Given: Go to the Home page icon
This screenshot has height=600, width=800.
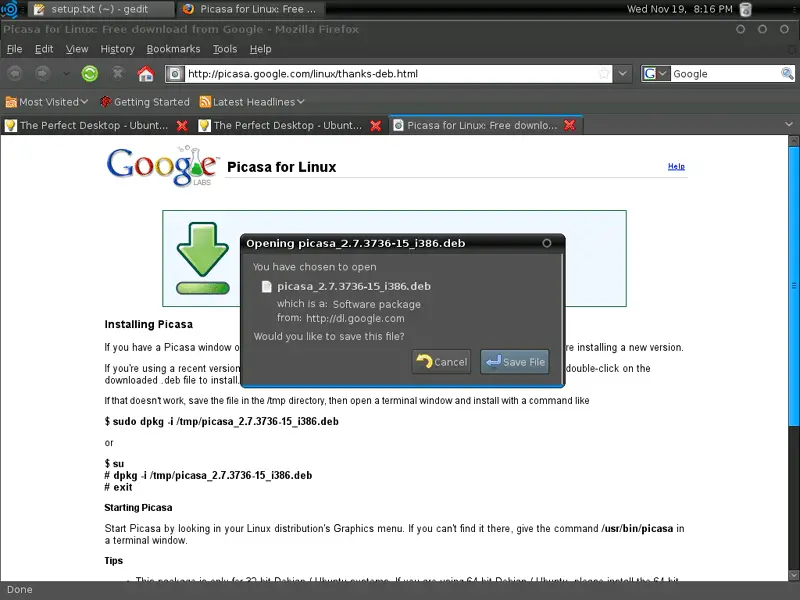Looking at the screenshot, I should [145, 74].
